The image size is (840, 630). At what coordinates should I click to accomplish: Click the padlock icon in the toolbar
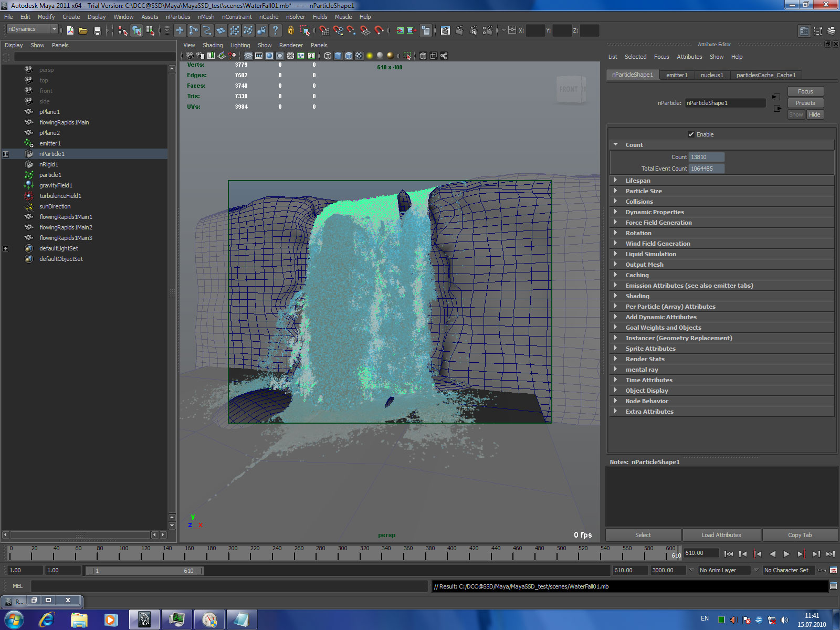point(290,31)
